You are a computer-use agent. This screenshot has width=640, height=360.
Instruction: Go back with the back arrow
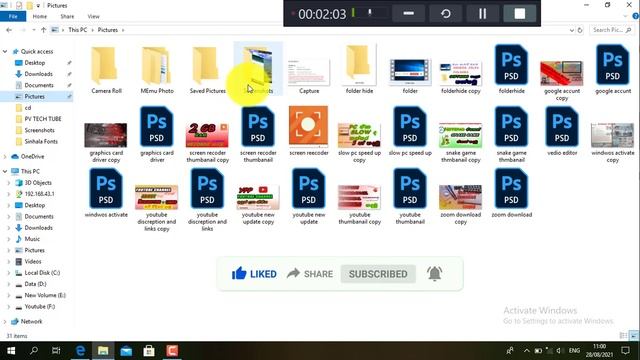click(x=9, y=30)
